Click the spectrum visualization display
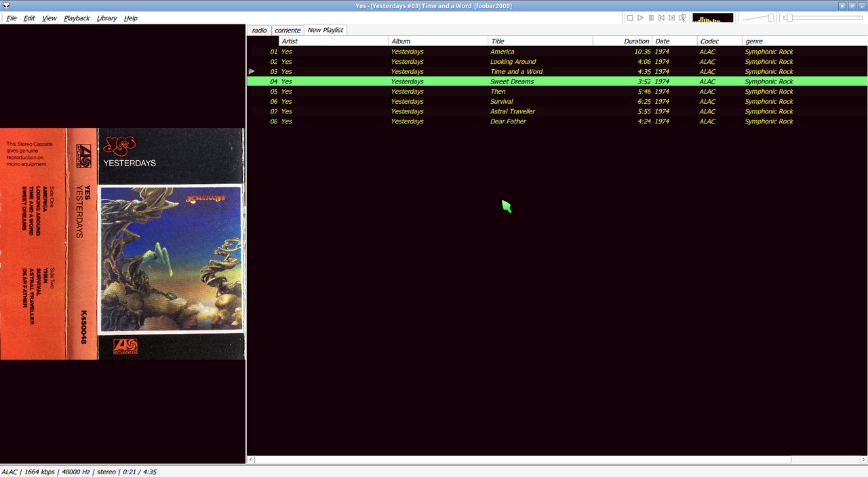The height and width of the screenshot is (477, 868). (x=713, y=18)
